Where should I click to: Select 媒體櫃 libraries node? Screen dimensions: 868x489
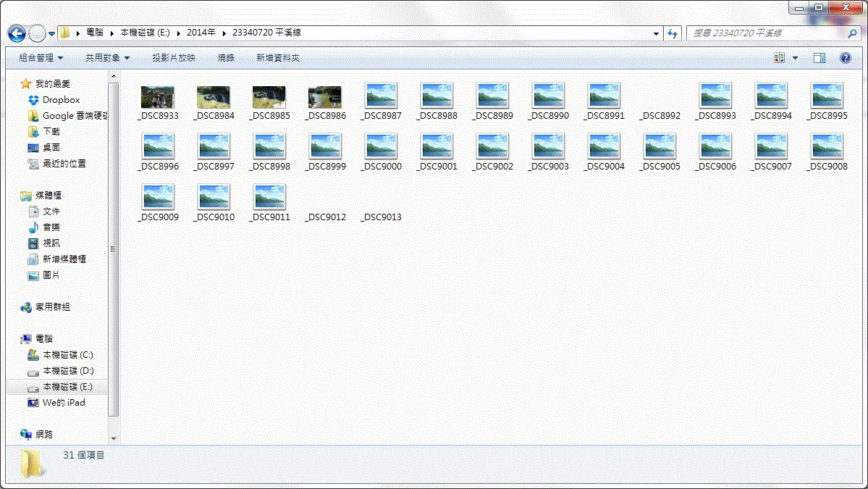[x=41, y=195]
